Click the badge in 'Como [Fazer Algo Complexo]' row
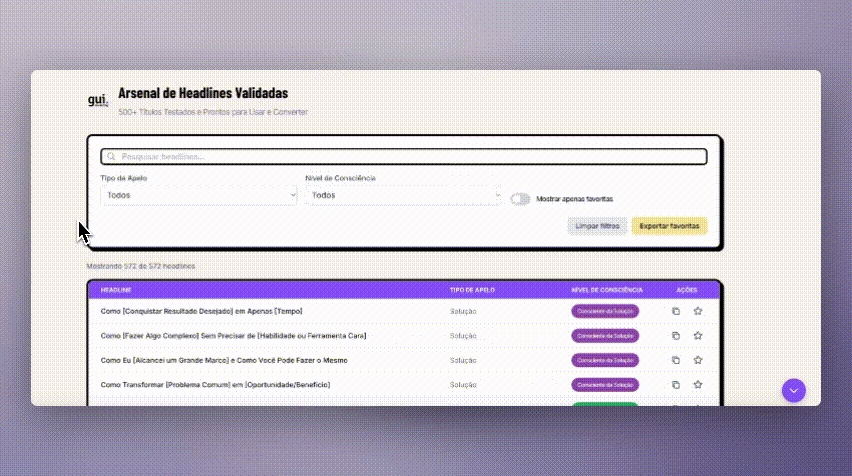 (x=605, y=336)
